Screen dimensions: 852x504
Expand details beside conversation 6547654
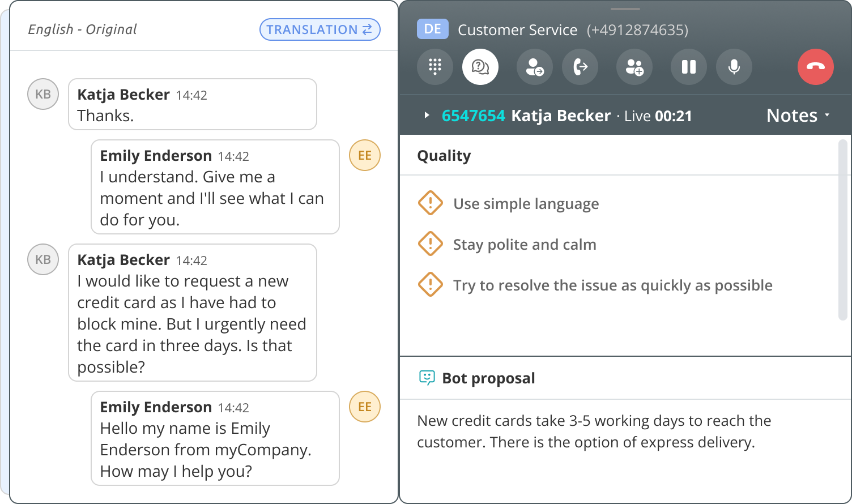click(x=426, y=116)
